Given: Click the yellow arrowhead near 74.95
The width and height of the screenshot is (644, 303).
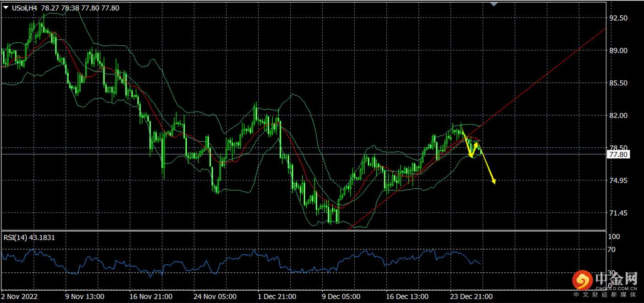Looking at the screenshot, I should pyautogui.click(x=494, y=182).
